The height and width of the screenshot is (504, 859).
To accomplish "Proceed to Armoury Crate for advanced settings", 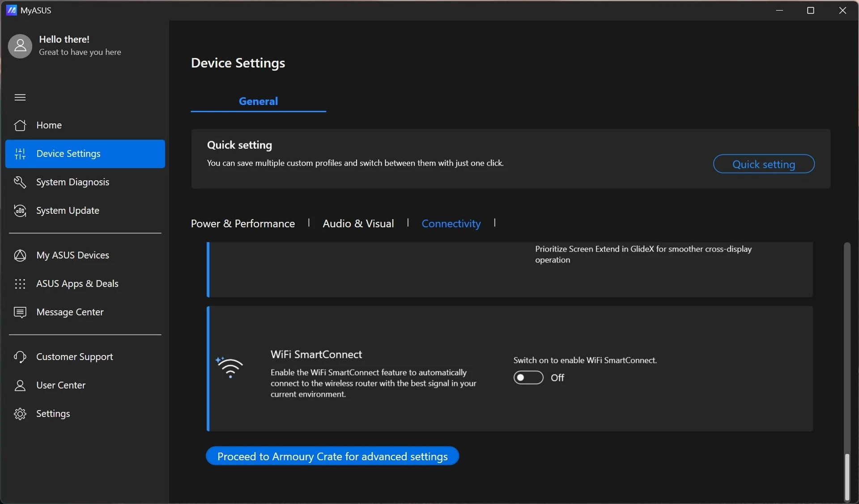I will pos(332,456).
